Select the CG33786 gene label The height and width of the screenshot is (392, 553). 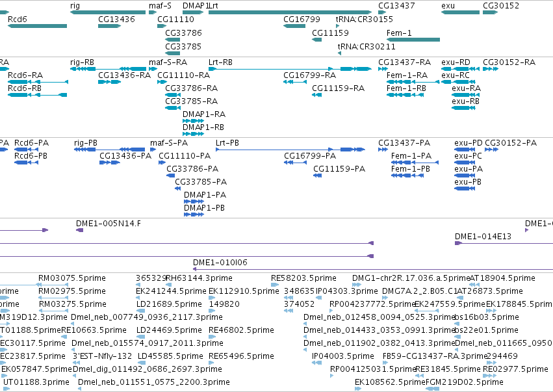pyautogui.click(x=183, y=33)
